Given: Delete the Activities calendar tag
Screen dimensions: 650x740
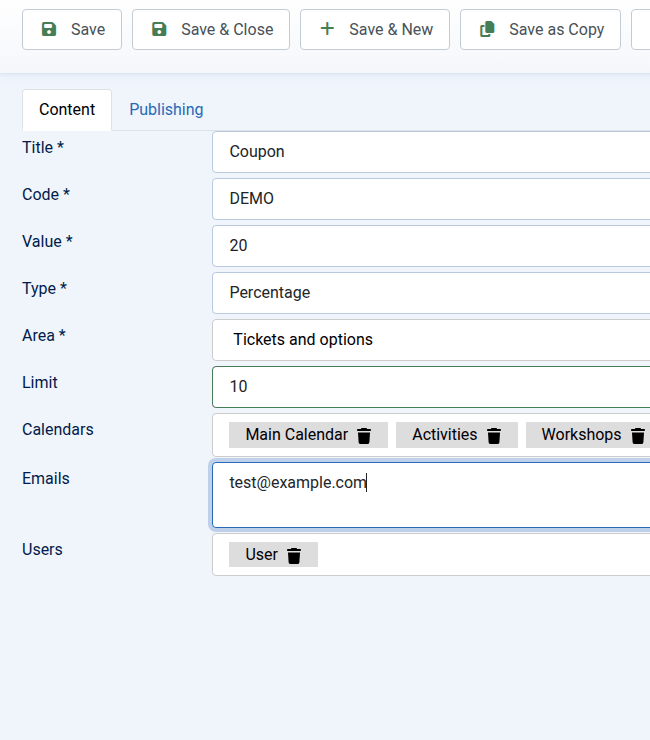Looking at the screenshot, I should click(494, 435).
